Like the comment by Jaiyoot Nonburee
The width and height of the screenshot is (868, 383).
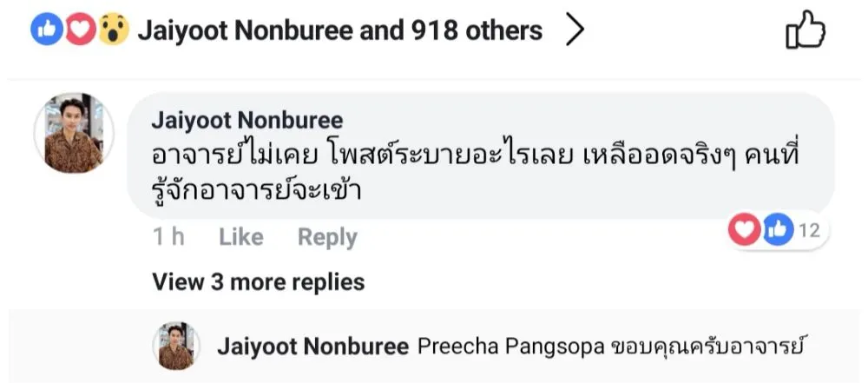240,236
